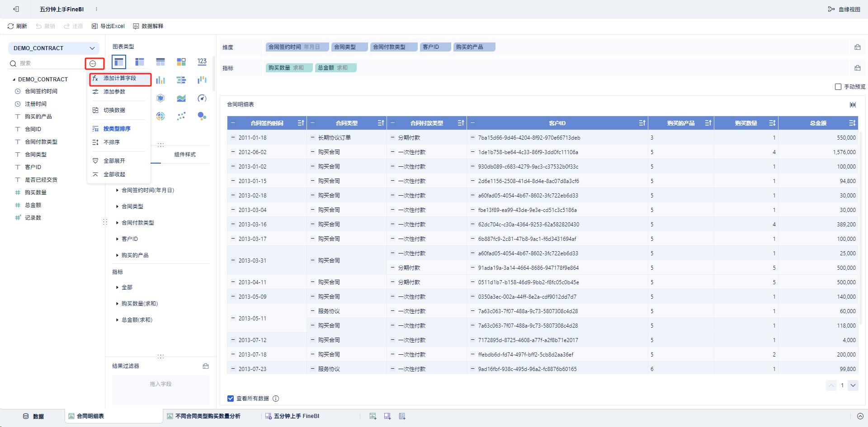Select the 123 KPI indicator card icon
The height and width of the screenshot is (427, 868).
[x=202, y=62]
